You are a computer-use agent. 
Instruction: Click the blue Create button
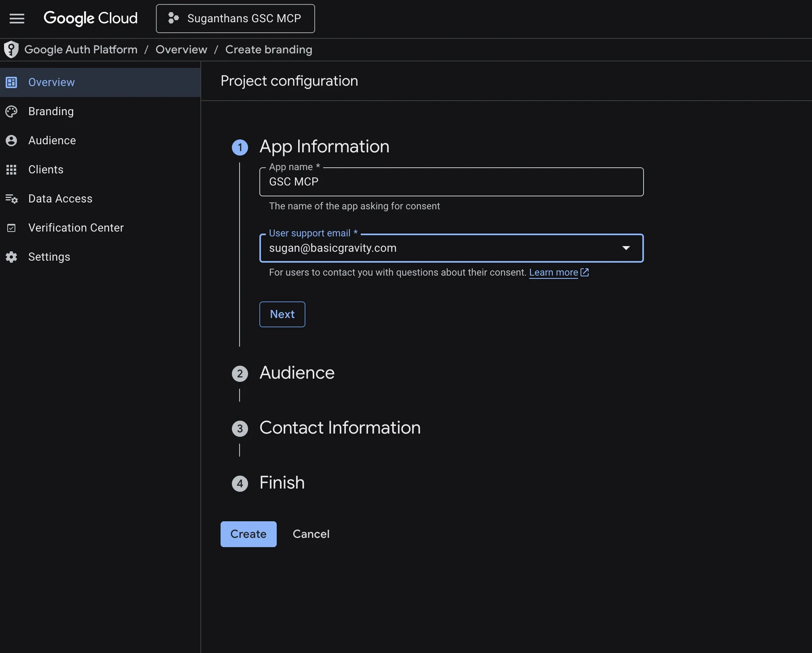tap(248, 534)
